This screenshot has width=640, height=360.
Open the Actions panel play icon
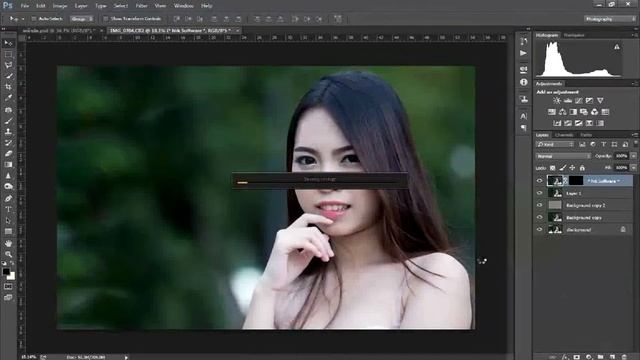524,53
